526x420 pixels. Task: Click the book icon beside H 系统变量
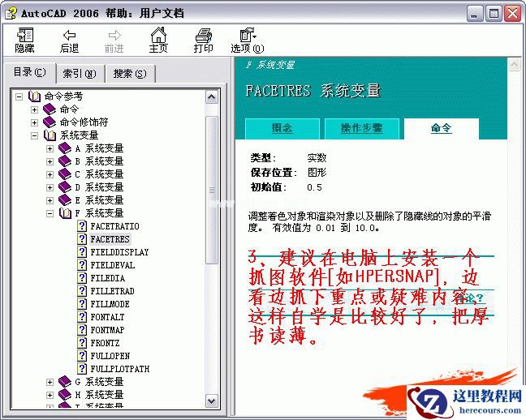tap(65, 395)
